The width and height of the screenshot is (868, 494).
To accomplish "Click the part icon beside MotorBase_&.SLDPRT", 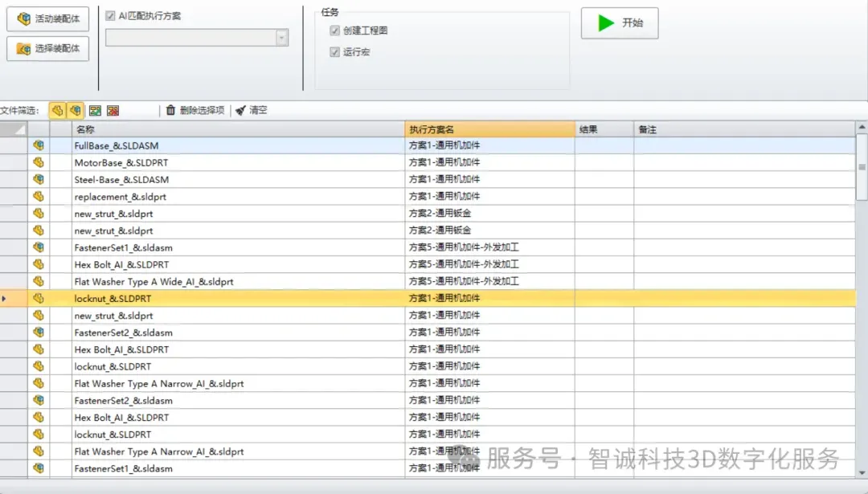I will (x=39, y=163).
